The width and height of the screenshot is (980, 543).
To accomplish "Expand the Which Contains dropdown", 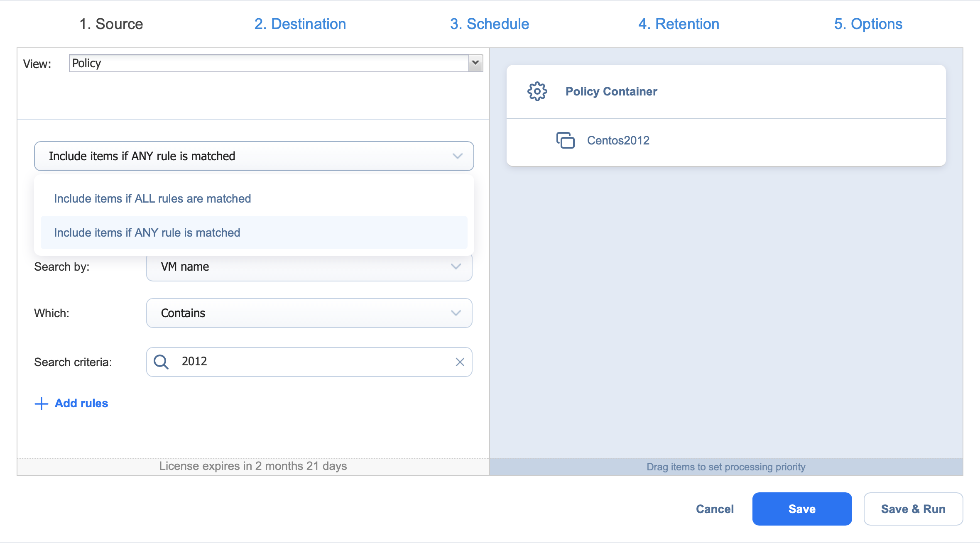I will point(456,313).
